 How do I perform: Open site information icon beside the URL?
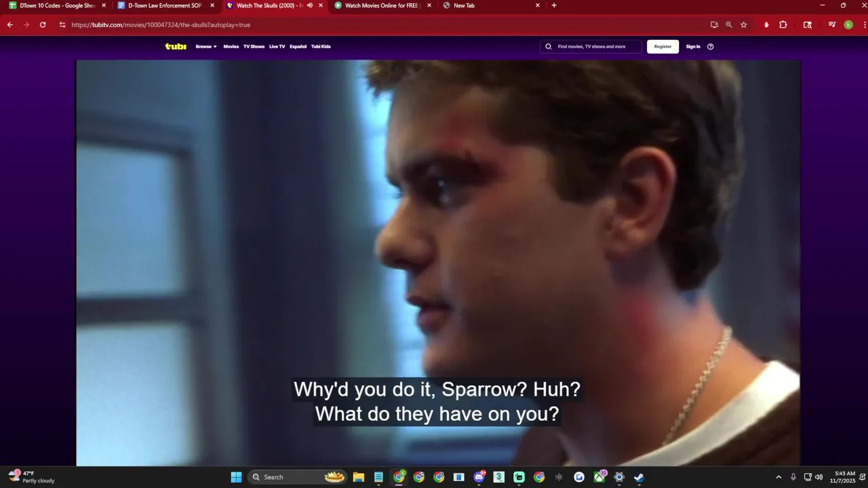click(62, 24)
